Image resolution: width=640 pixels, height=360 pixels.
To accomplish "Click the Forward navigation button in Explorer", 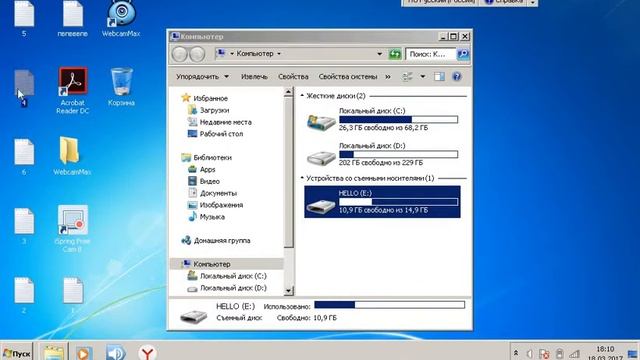I will point(198,54).
